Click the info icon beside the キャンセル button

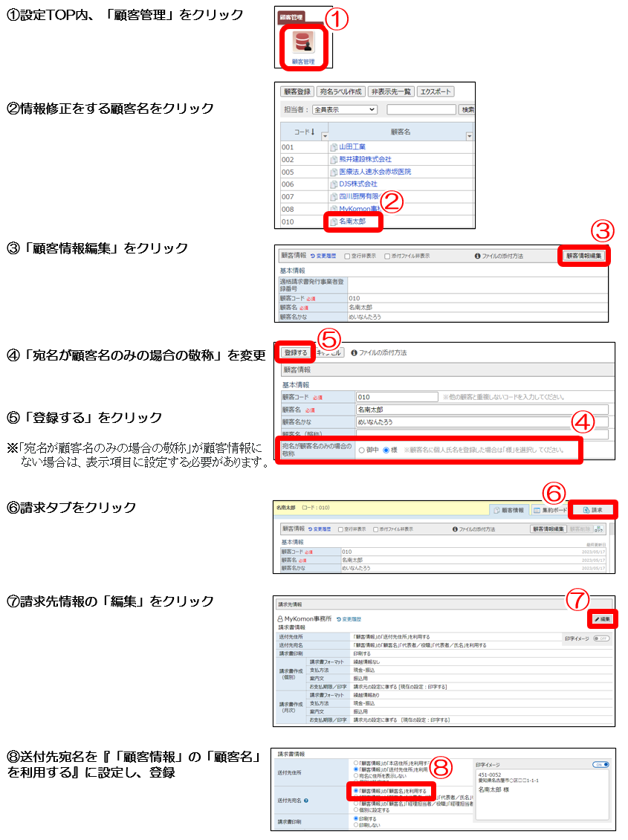[x=354, y=353]
